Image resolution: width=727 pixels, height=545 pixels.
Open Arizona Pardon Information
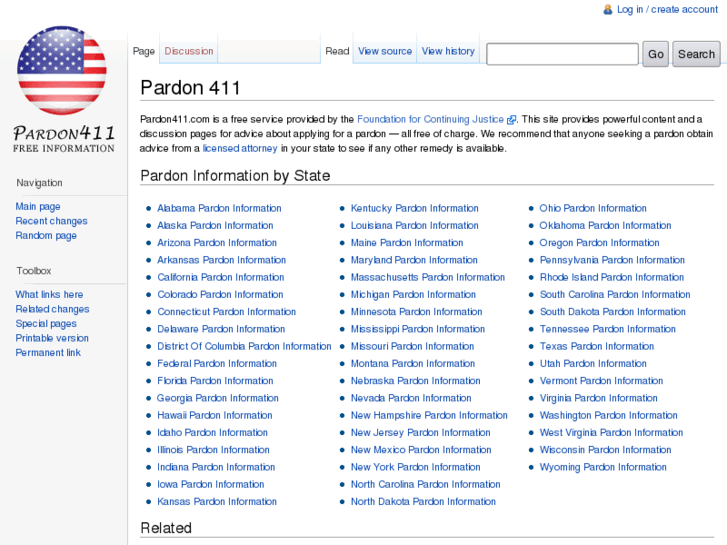tap(217, 243)
